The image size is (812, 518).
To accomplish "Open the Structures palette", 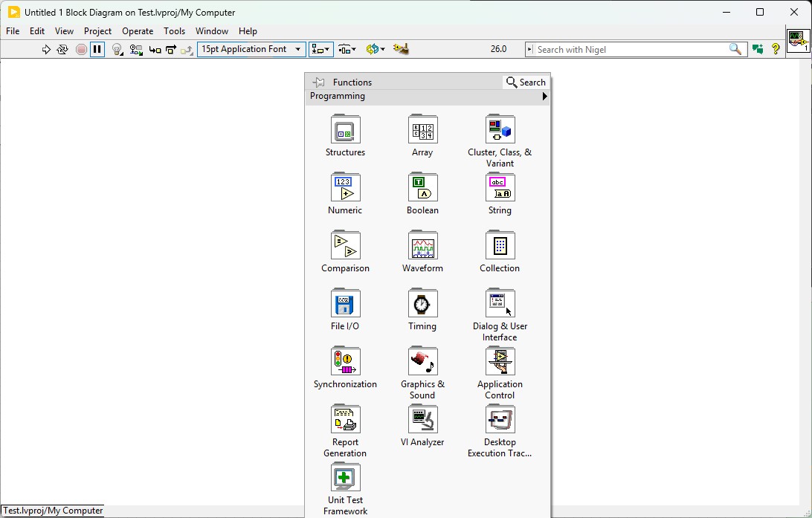I will [346, 135].
